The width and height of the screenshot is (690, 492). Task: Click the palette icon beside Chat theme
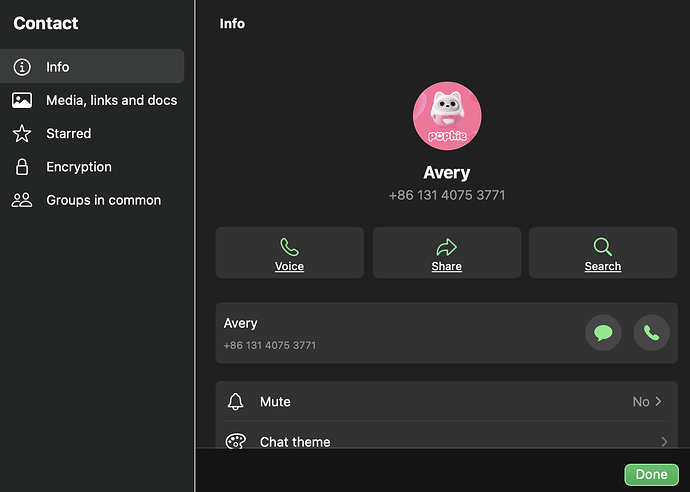[x=236, y=441]
